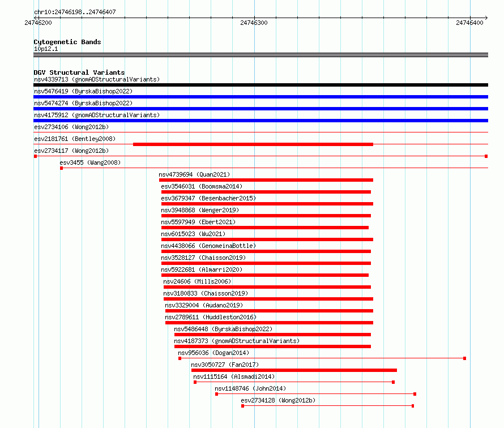Open esv3546031 Boomsma2014 variant label

pyautogui.click(x=202, y=186)
